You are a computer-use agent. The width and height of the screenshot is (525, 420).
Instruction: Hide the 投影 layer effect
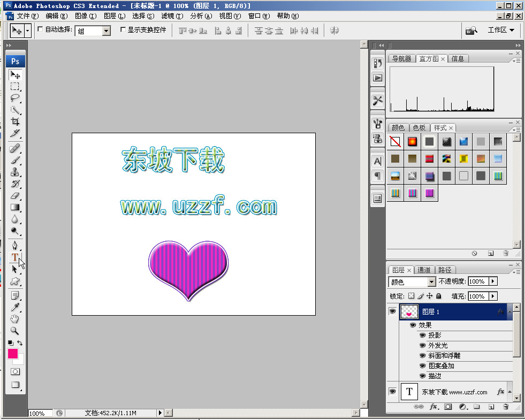(422, 335)
